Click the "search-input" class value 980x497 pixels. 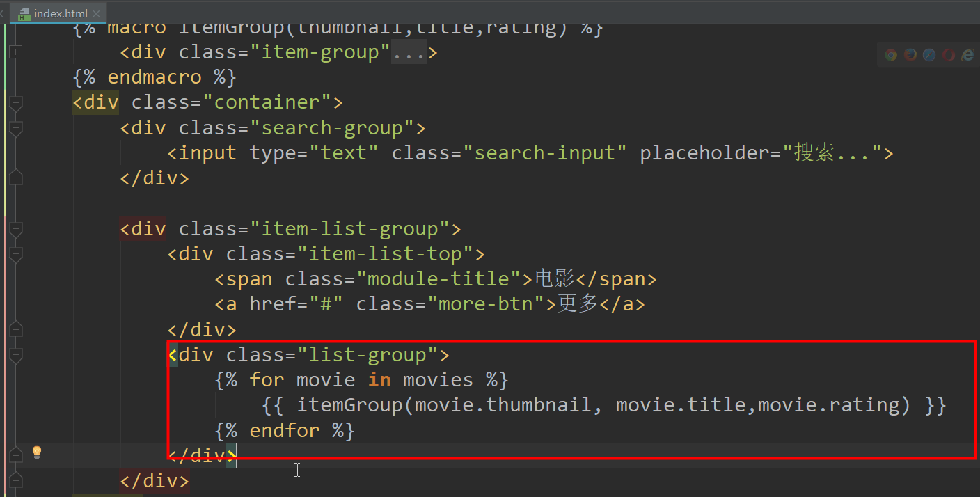pyautogui.click(x=545, y=152)
